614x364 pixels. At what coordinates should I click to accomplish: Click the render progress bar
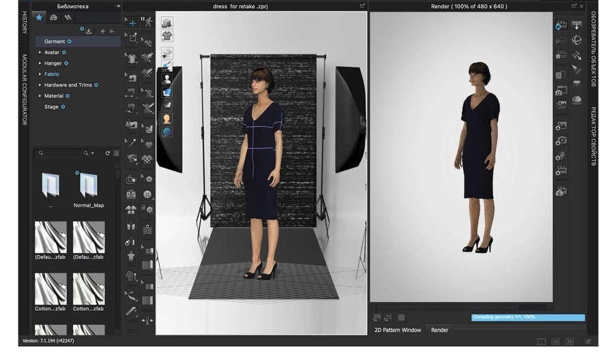528,318
